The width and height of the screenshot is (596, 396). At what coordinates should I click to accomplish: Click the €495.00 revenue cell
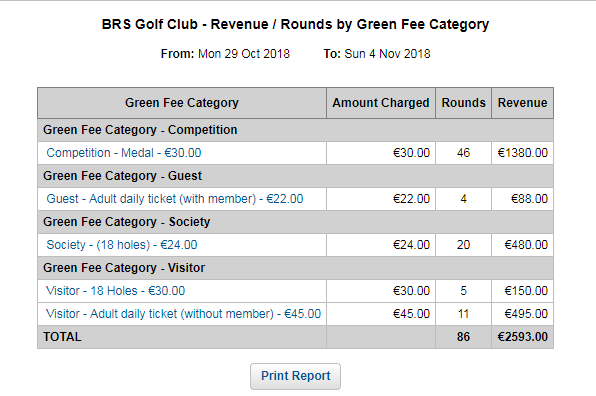click(523, 314)
